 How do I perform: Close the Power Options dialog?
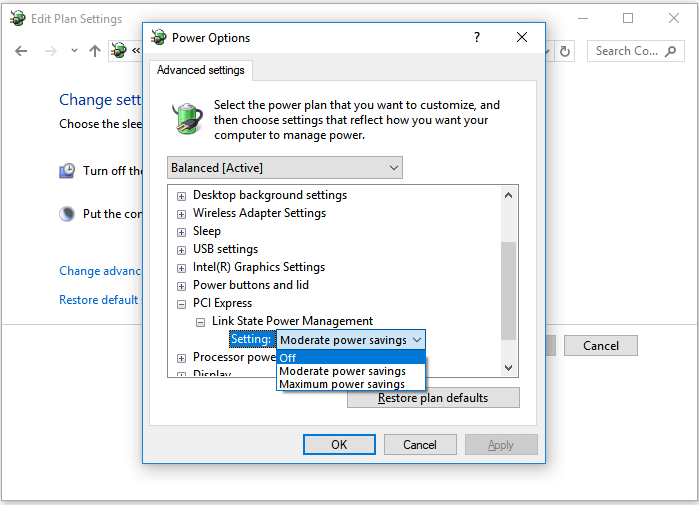coord(521,37)
